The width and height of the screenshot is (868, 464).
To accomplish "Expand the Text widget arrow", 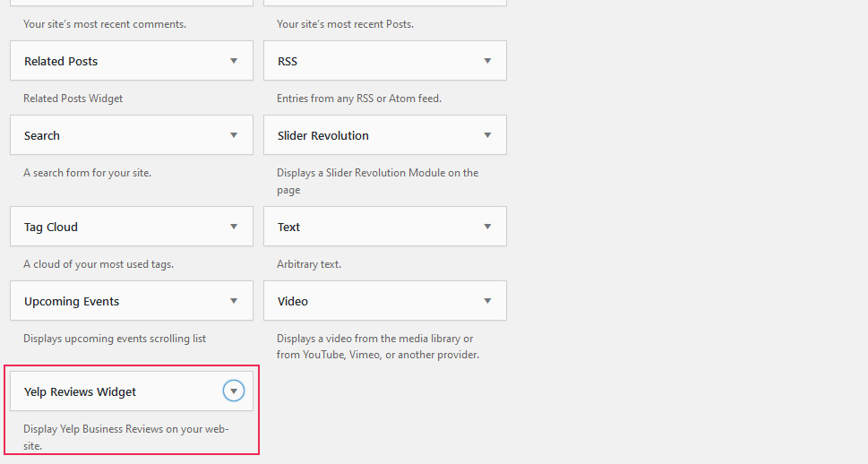I will coord(487,227).
